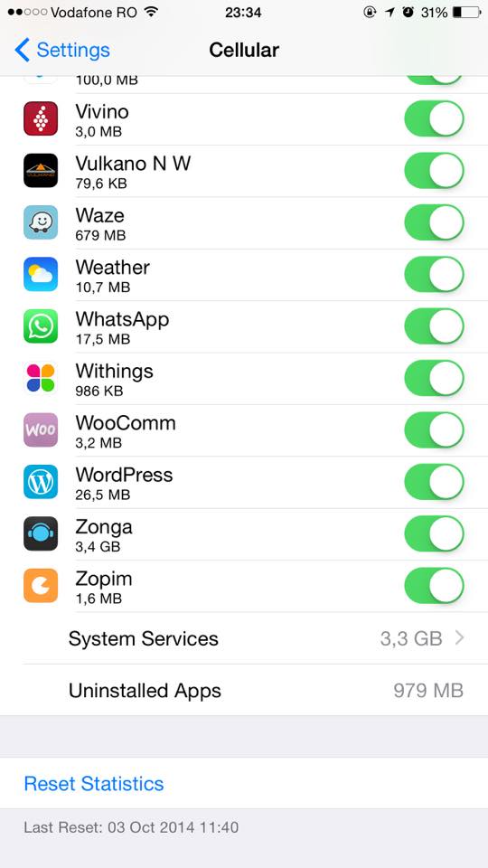Tap the Vulkano N W app icon

(x=41, y=171)
